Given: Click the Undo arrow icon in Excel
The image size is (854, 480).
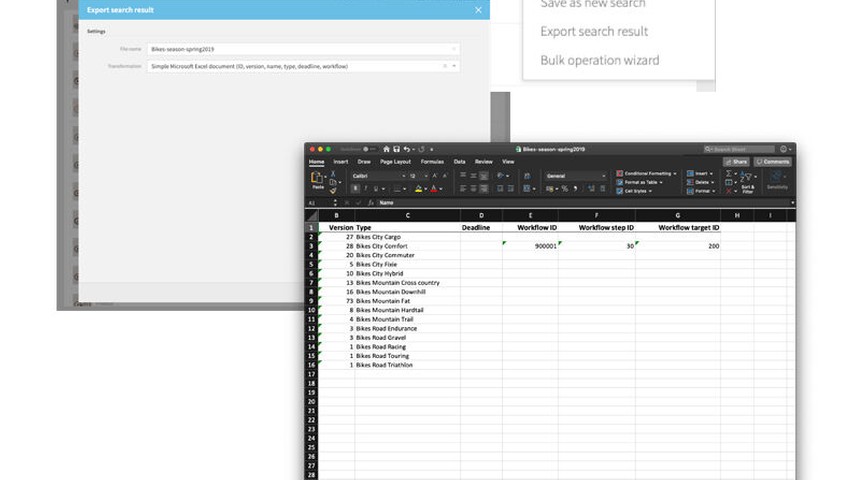Looking at the screenshot, I should 406,149.
